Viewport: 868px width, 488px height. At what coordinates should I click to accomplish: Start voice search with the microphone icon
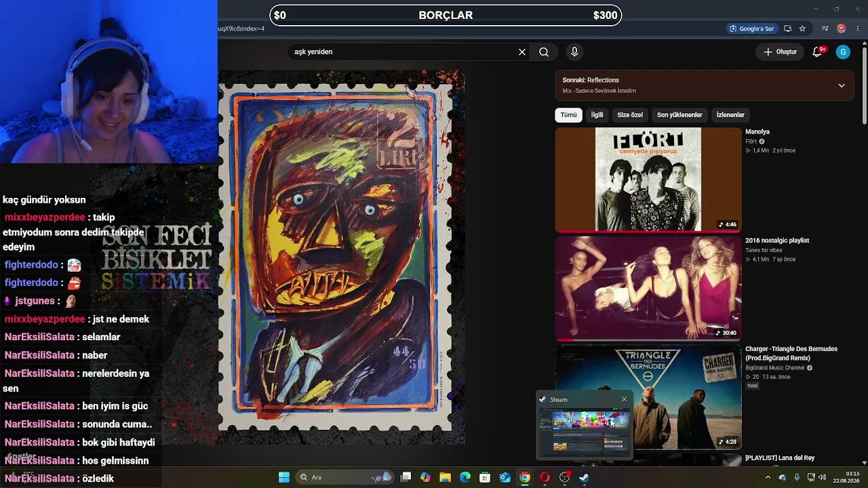pyautogui.click(x=574, y=52)
